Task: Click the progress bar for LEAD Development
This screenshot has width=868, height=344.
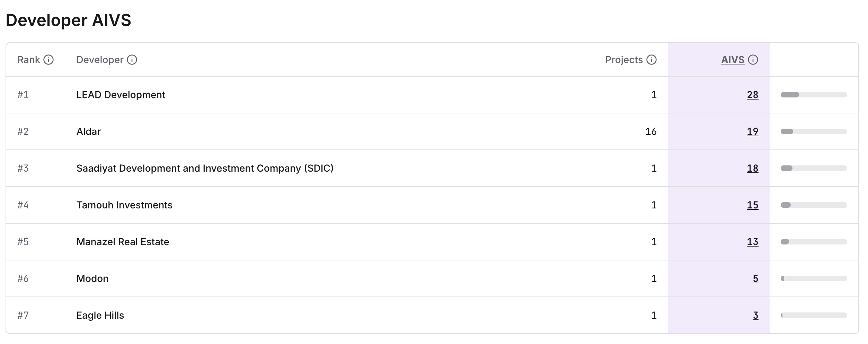Action: click(x=814, y=95)
